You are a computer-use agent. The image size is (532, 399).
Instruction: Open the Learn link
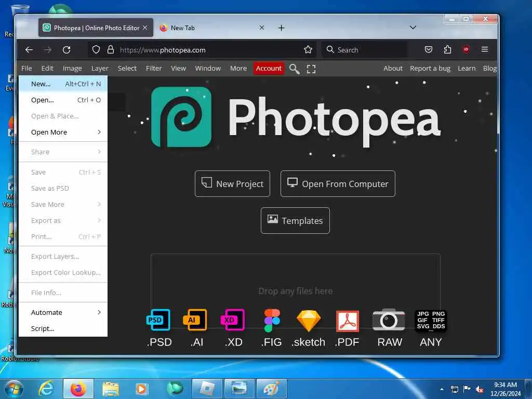(x=467, y=68)
